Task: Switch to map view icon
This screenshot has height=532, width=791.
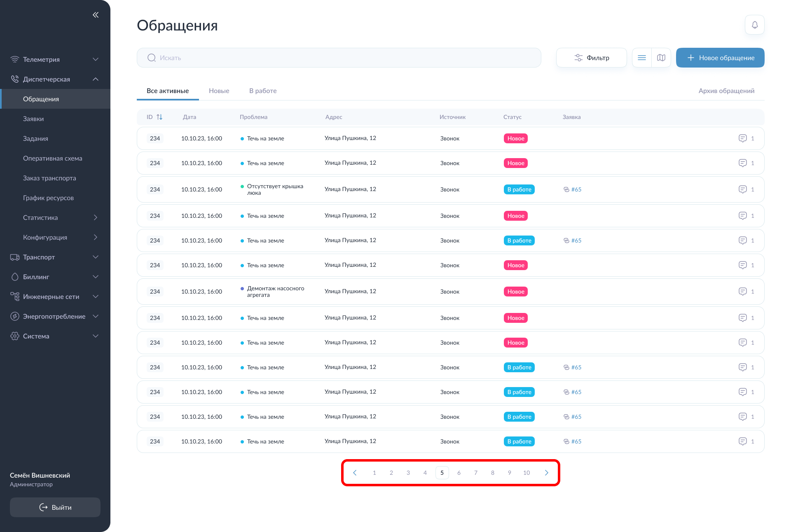Action: click(x=661, y=58)
